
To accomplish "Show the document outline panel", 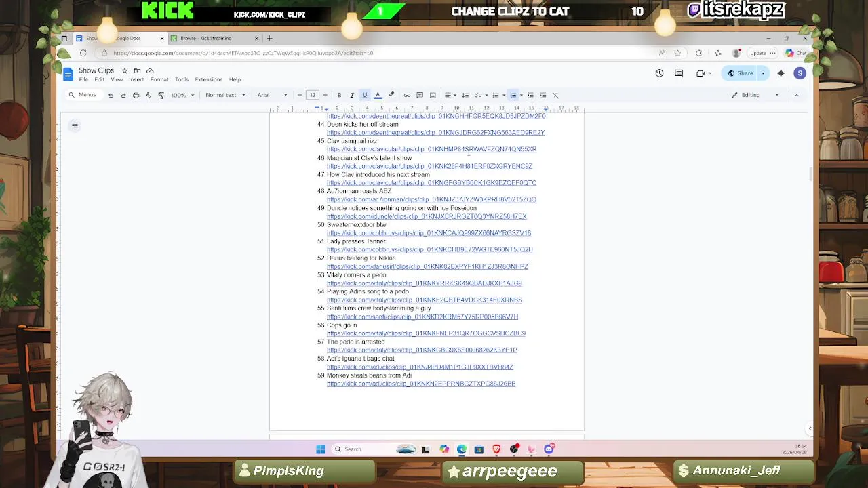I will (75, 125).
